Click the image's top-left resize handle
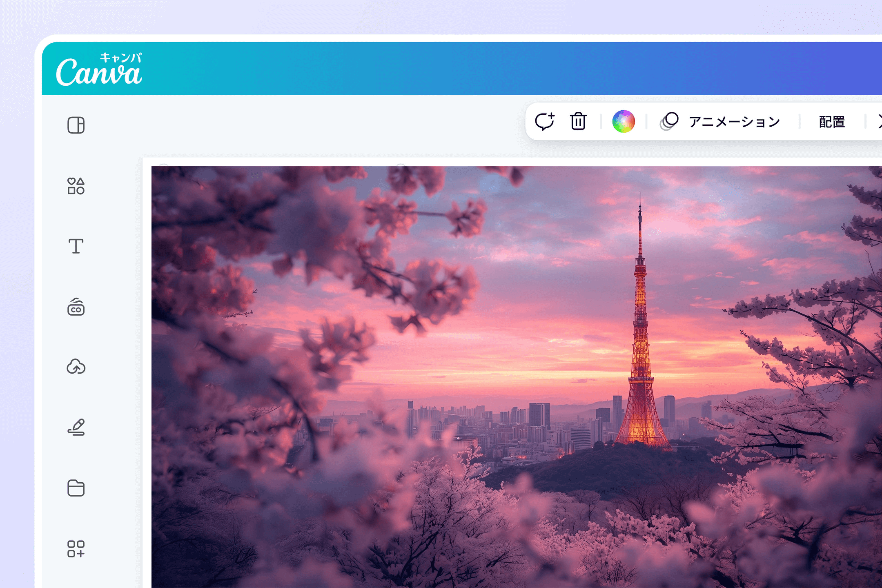Image resolution: width=882 pixels, height=588 pixels. click(163, 166)
